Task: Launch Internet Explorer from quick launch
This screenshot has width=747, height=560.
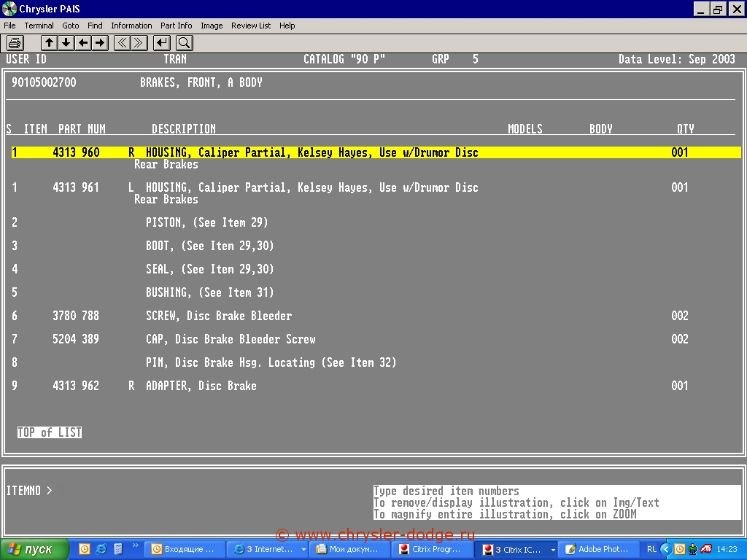Action: point(101,550)
